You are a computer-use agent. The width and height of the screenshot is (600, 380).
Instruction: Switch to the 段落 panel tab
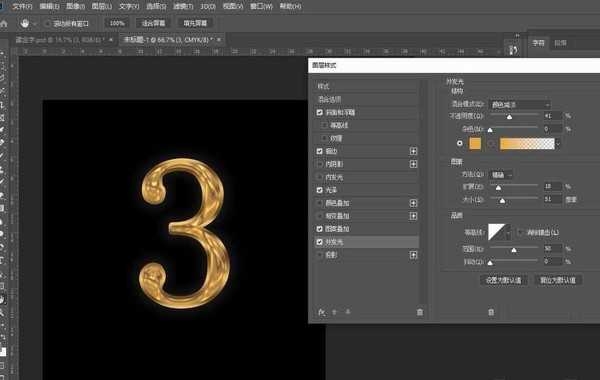[x=561, y=43]
